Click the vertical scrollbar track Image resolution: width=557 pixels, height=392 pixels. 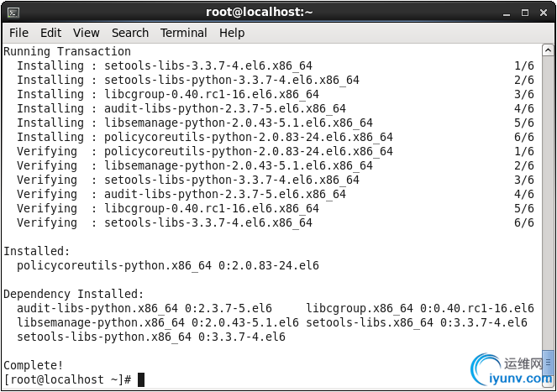pos(548,202)
